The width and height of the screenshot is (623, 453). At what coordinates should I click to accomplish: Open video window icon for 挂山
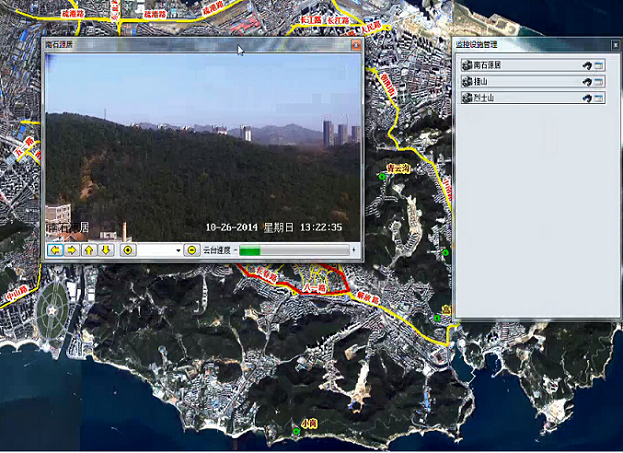pos(599,82)
